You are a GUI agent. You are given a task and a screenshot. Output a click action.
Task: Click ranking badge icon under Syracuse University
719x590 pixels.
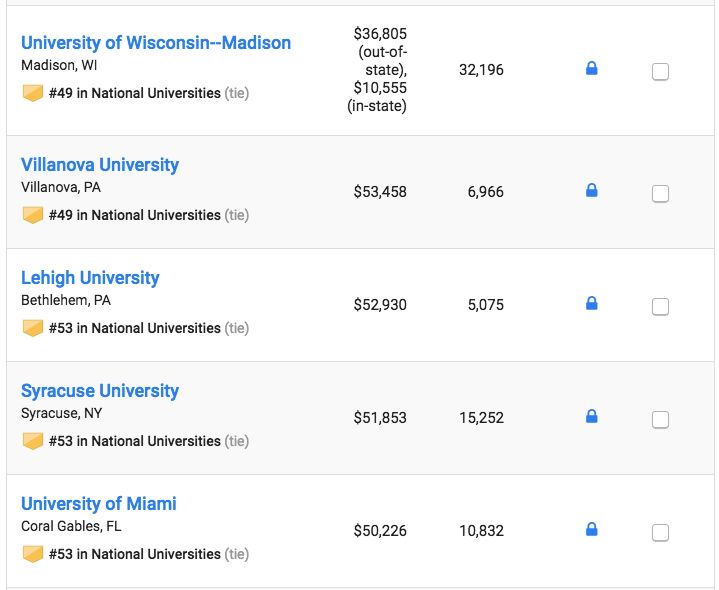(x=33, y=441)
